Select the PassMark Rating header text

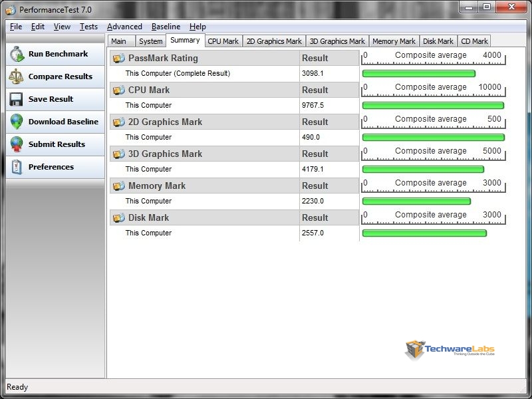[163, 59]
